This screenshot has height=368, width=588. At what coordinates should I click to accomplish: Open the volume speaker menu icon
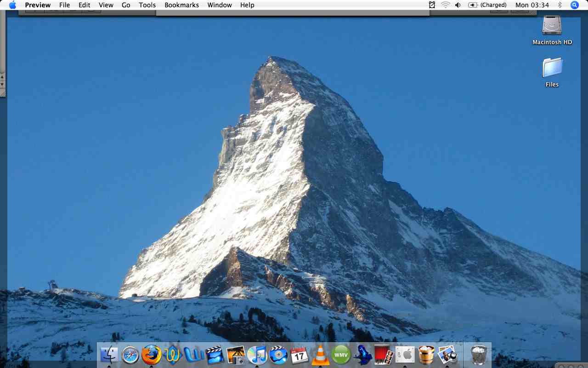pyautogui.click(x=458, y=5)
